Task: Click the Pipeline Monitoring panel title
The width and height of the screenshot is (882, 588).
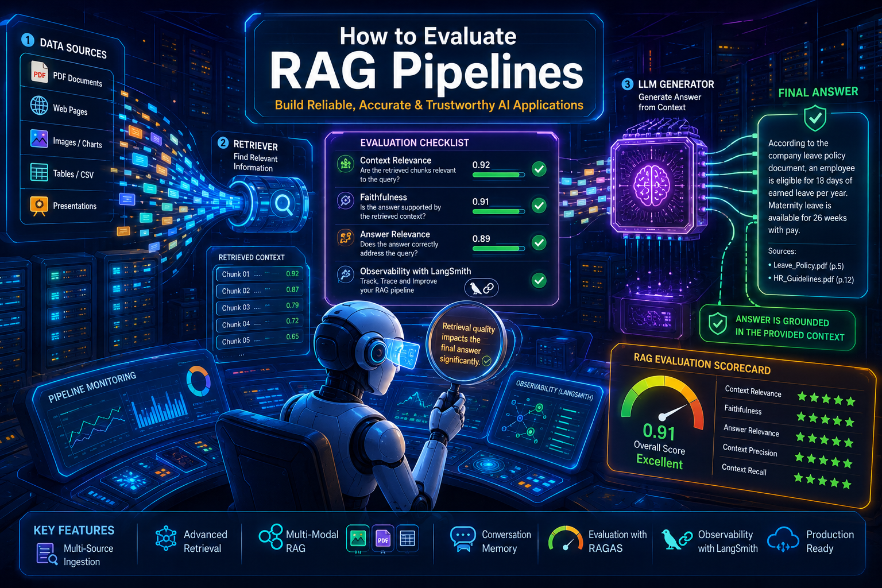Action: pos(92,386)
